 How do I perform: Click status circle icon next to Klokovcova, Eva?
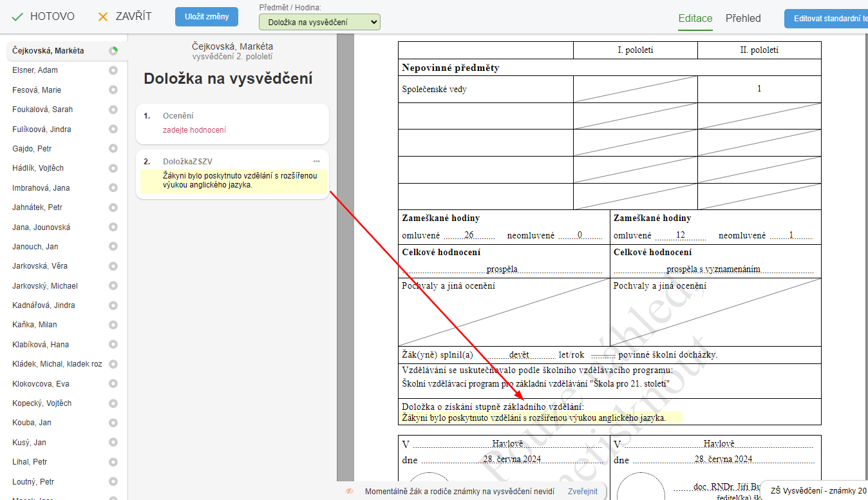pos(113,384)
